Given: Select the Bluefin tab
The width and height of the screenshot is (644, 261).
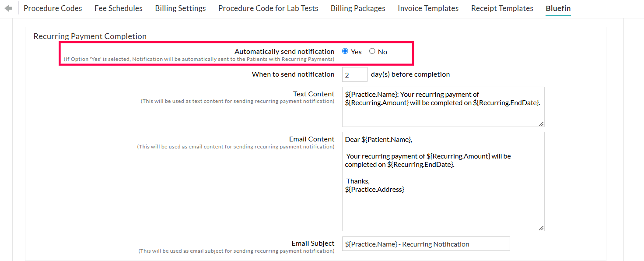Looking at the screenshot, I should click(558, 8).
